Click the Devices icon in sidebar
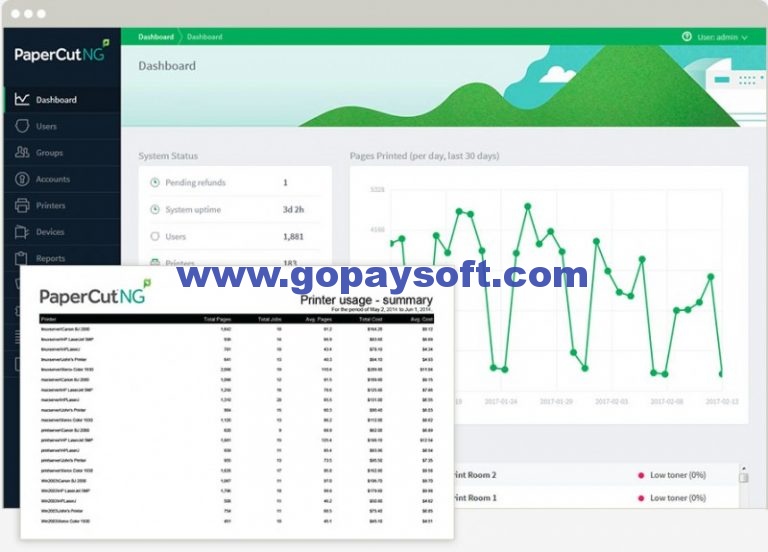The height and width of the screenshot is (552, 768). coord(22,232)
